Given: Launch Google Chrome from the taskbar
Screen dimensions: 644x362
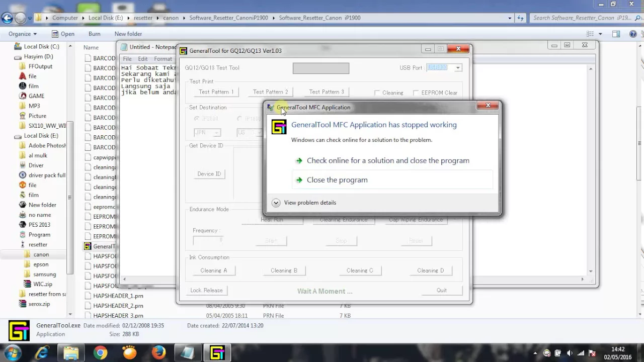Looking at the screenshot, I should point(100,353).
